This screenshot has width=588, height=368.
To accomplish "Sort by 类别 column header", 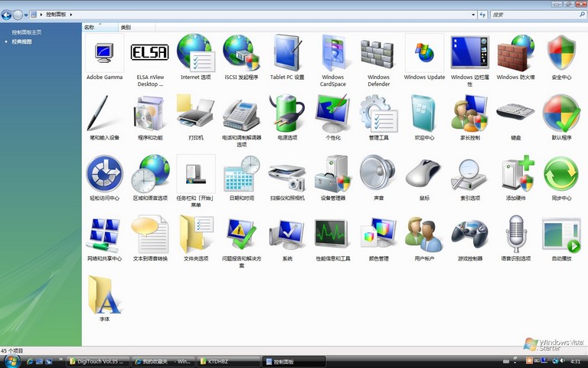I will pos(136,28).
